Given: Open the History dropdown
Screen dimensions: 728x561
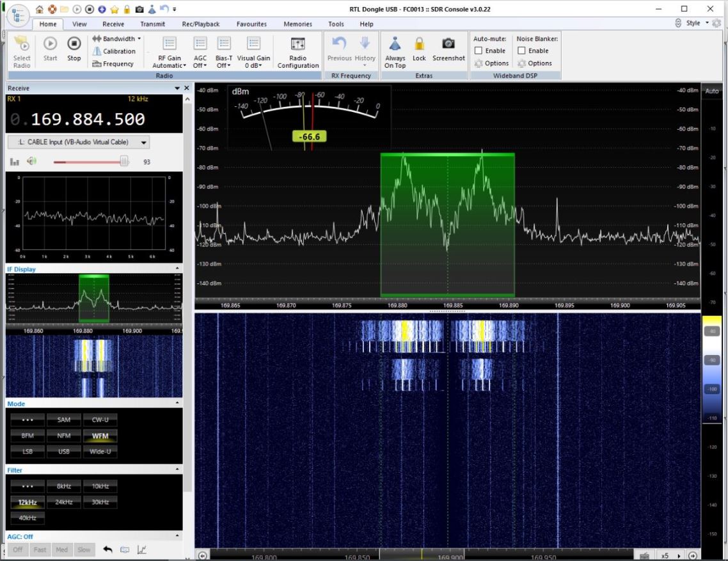Looking at the screenshot, I should [x=365, y=52].
